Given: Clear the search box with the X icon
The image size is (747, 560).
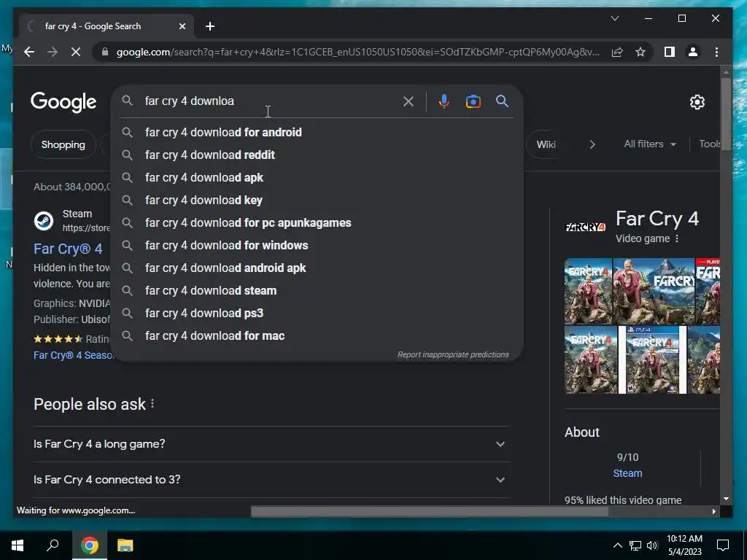Looking at the screenshot, I should click(409, 101).
